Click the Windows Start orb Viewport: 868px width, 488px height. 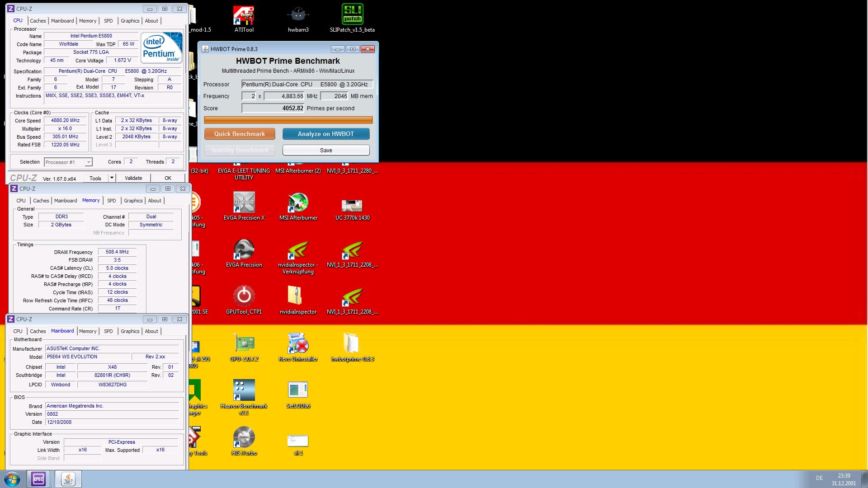pos(12,479)
